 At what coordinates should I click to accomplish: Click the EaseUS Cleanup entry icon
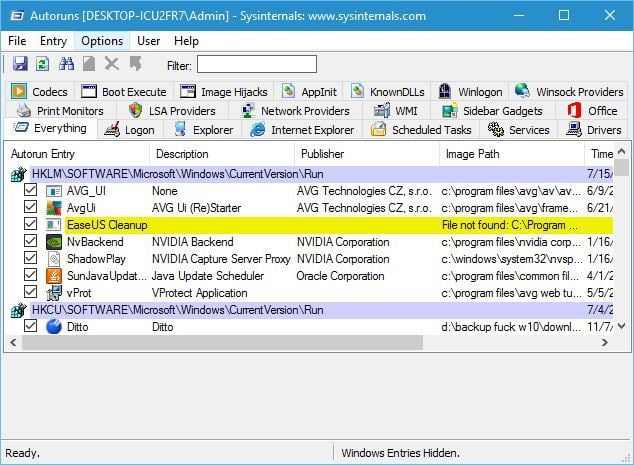[53, 225]
